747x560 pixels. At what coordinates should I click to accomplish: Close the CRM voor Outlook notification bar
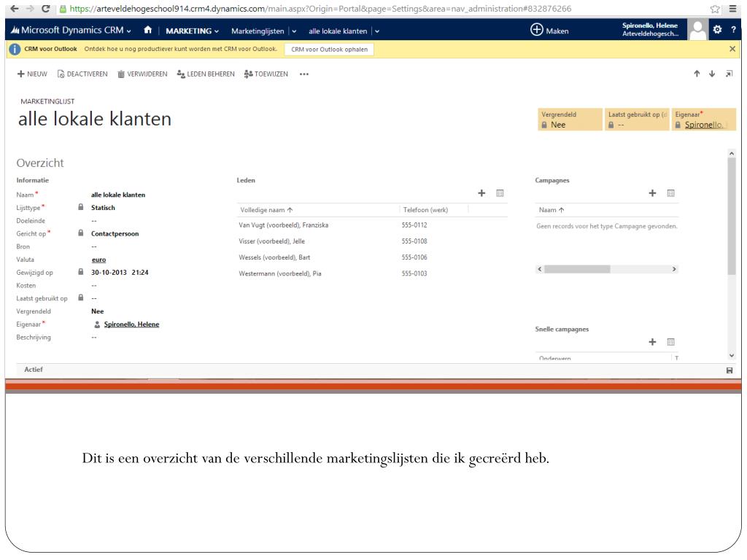pos(732,49)
